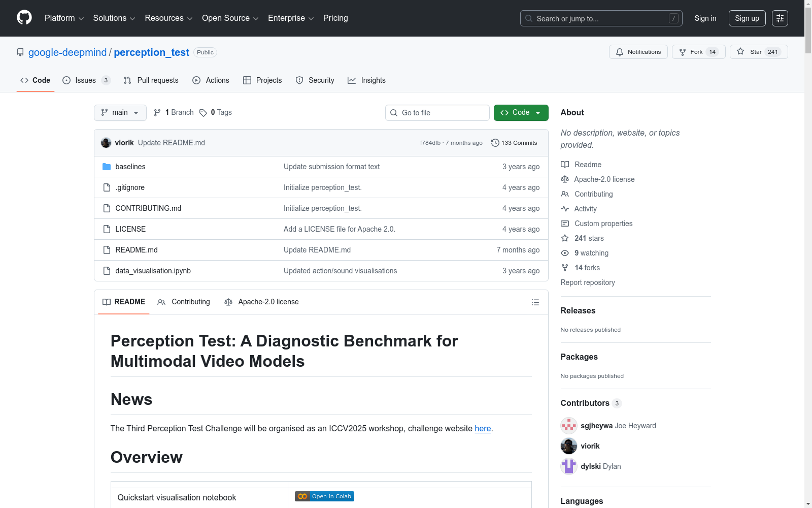This screenshot has width=812, height=508.
Task: Open the header global navigation menu icon
Action: point(780,18)
